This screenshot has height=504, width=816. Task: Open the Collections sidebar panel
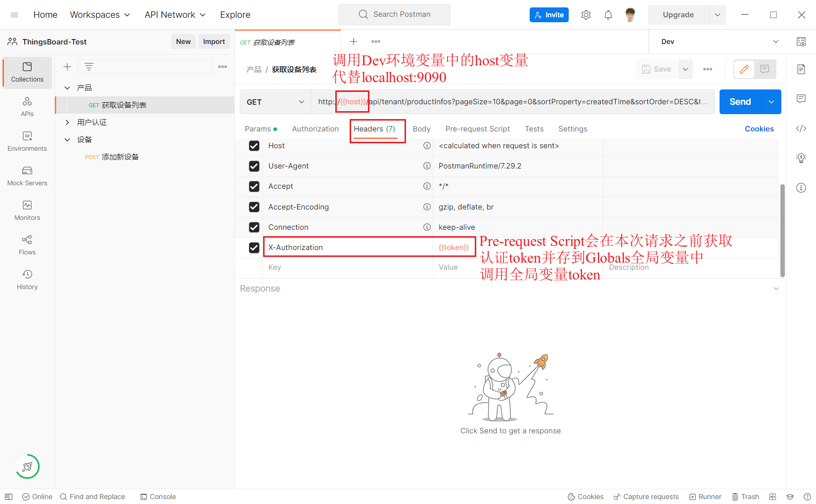27,72
